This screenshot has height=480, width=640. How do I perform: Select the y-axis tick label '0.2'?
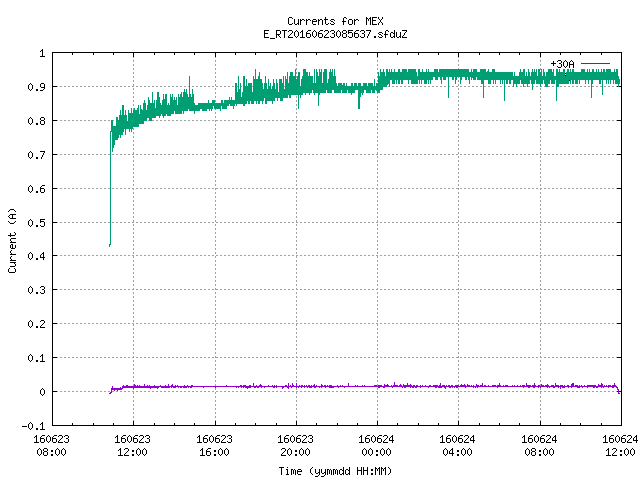pos(36,324)
